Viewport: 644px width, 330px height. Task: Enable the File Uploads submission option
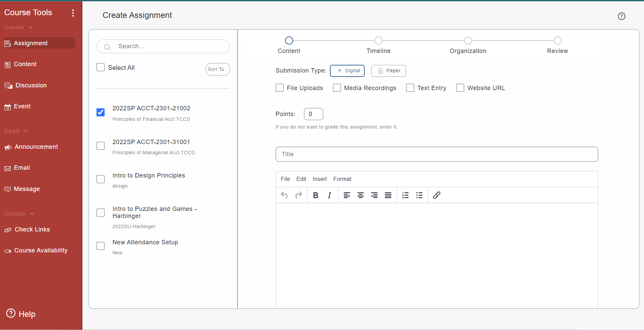click(x=279, y=88)
